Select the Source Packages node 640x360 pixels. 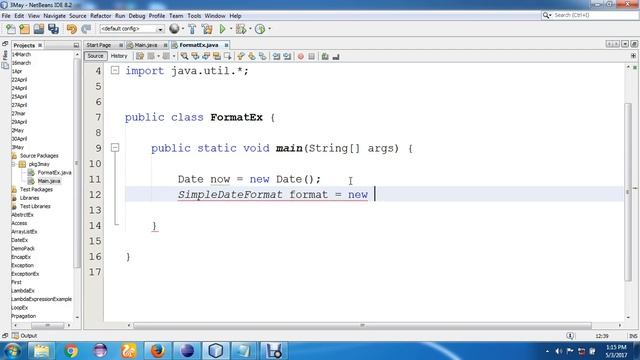35,156
